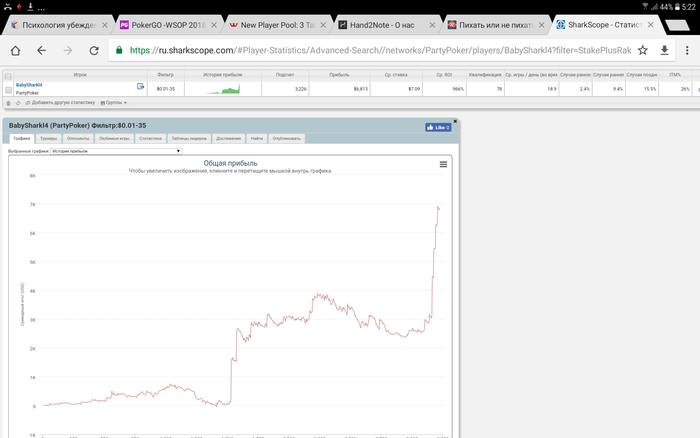Sort by the Квалификация column header
The height and width of the screenshot is (438, 700).
pos(485,75)
